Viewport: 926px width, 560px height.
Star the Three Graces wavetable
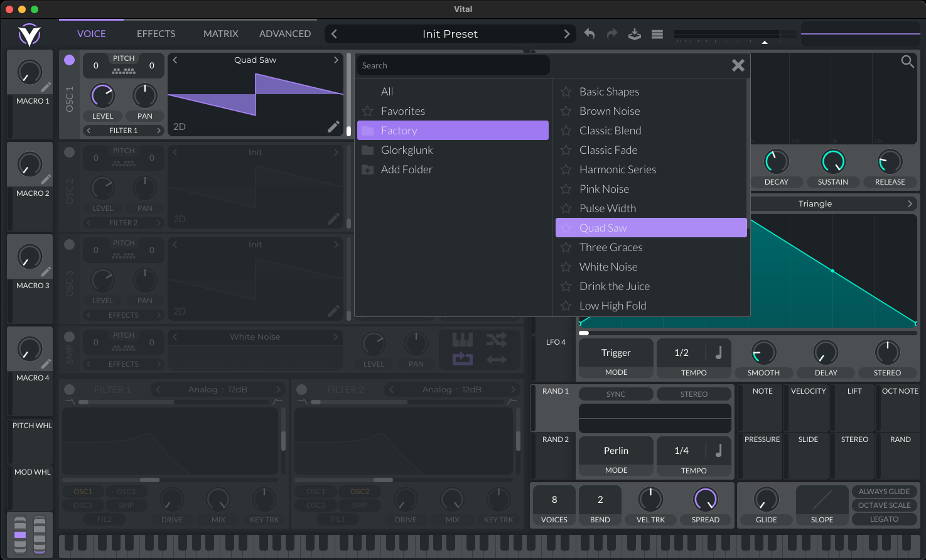(566, 247)
